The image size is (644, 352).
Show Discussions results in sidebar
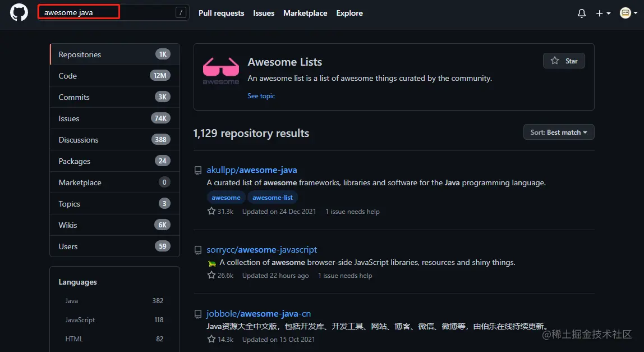pos(114,140)
